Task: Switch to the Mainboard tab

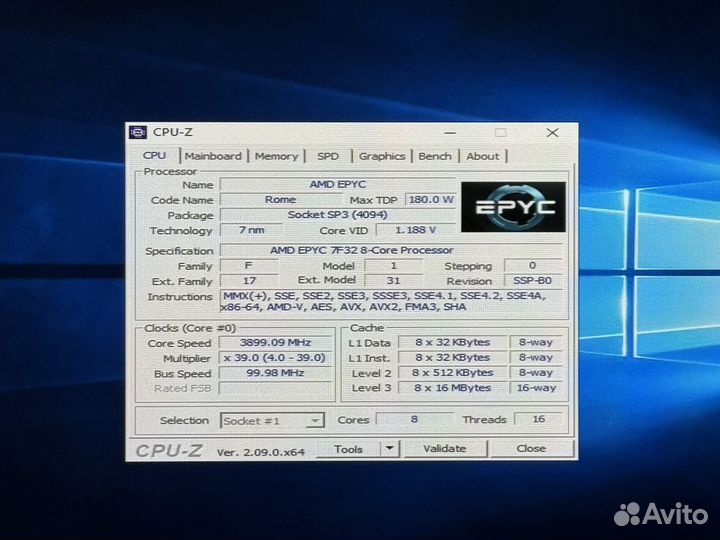Action: point(213,156)
